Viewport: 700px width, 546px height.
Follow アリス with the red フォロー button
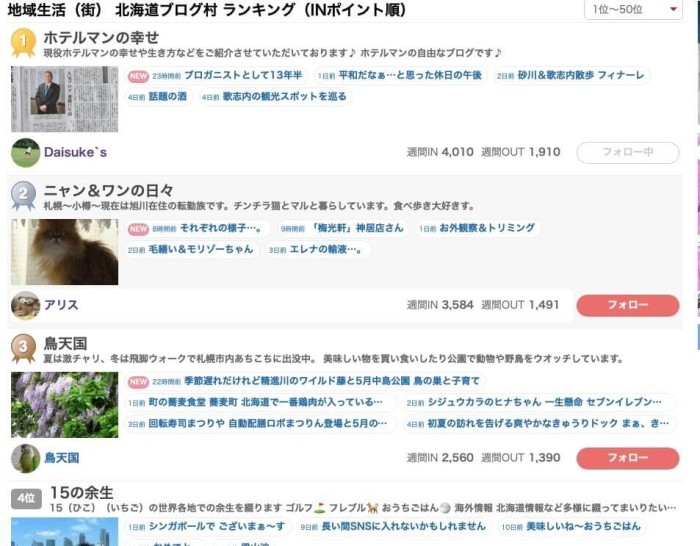tap(628, 305)
